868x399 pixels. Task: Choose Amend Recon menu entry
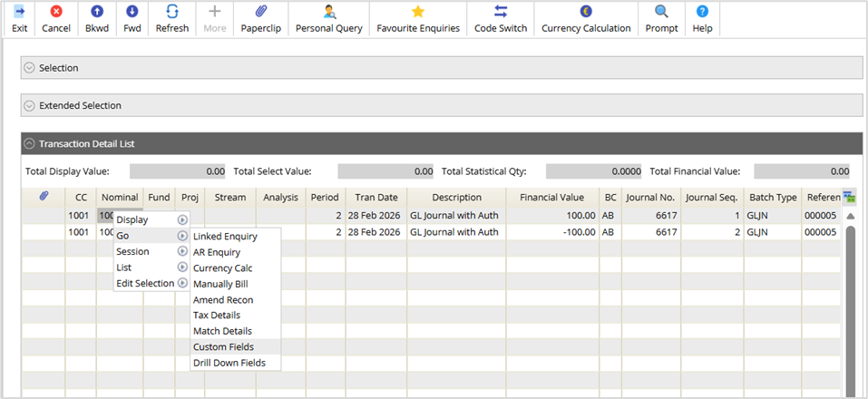pyautogui.click(x=235, y=300)
